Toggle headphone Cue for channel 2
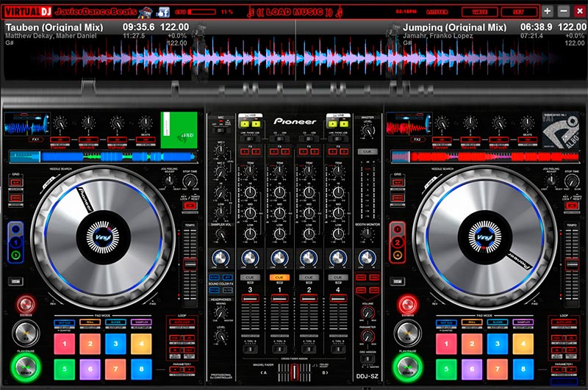Viewport: 588px width, 390px height. (309, 278)
